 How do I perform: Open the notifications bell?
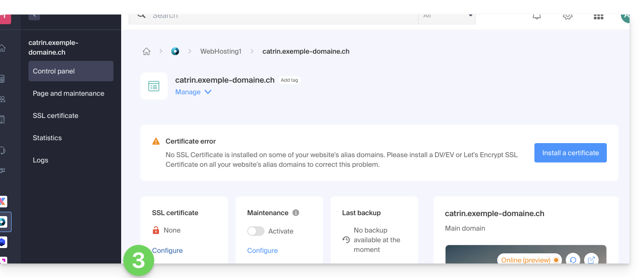[x=536, y=16]
